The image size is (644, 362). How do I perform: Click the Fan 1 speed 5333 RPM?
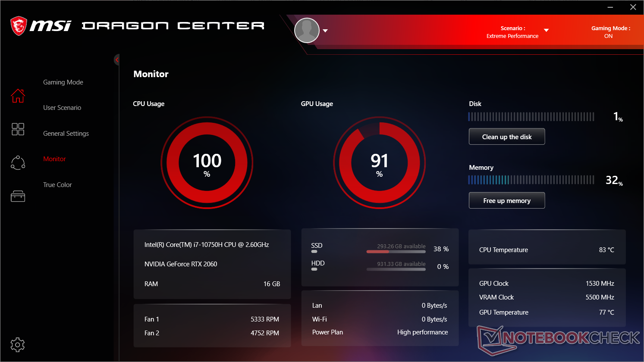click(x=265, y=319)
